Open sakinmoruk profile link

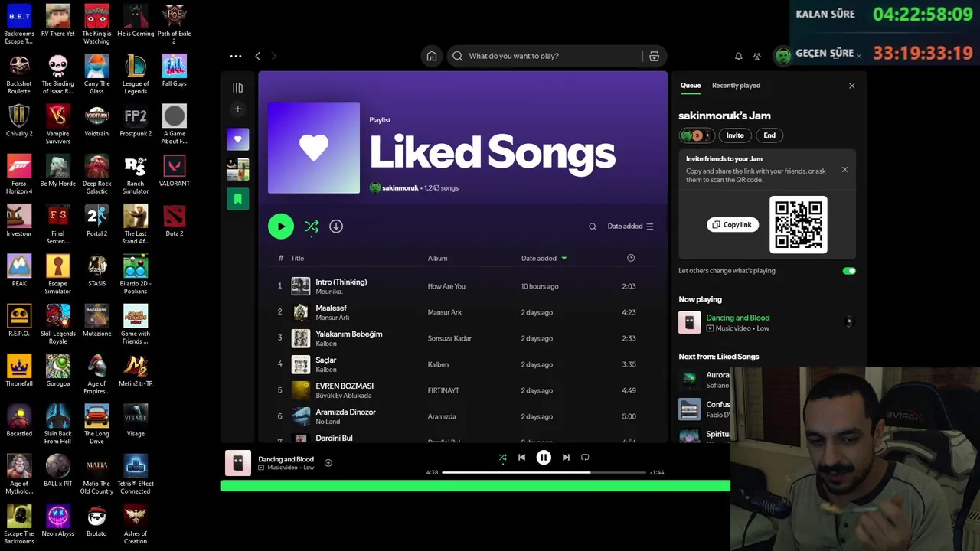400,187
